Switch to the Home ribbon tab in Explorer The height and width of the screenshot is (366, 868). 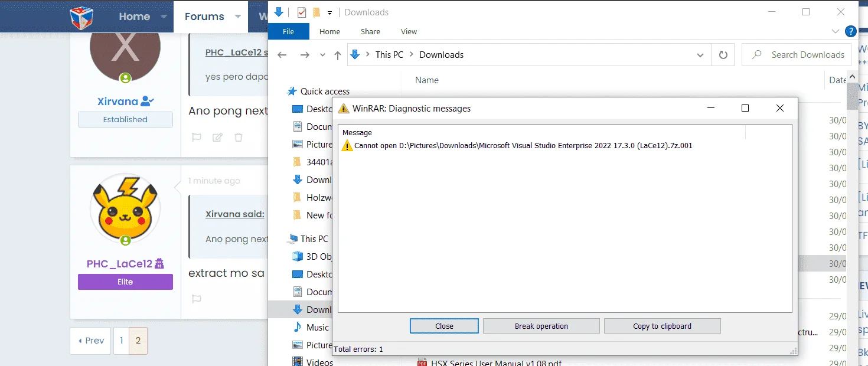click(x=329, y=31)
